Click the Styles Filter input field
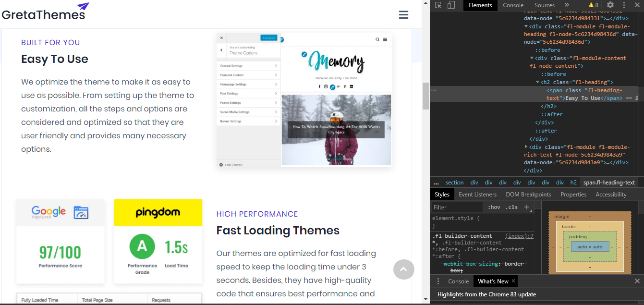644x305 pixels. [x=457, y=207]
